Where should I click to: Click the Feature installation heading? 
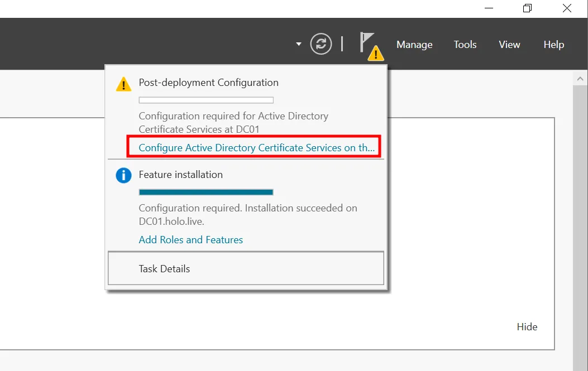click(181, 175)
